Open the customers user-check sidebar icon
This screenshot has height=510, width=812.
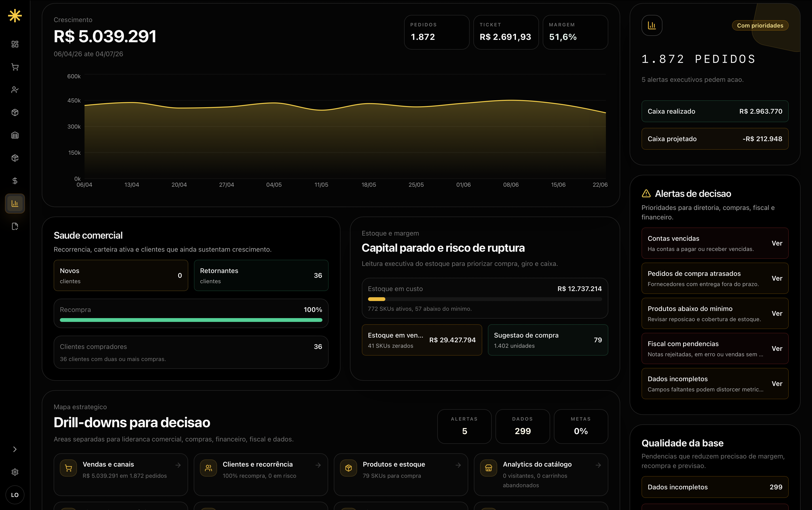coord(15,90)
